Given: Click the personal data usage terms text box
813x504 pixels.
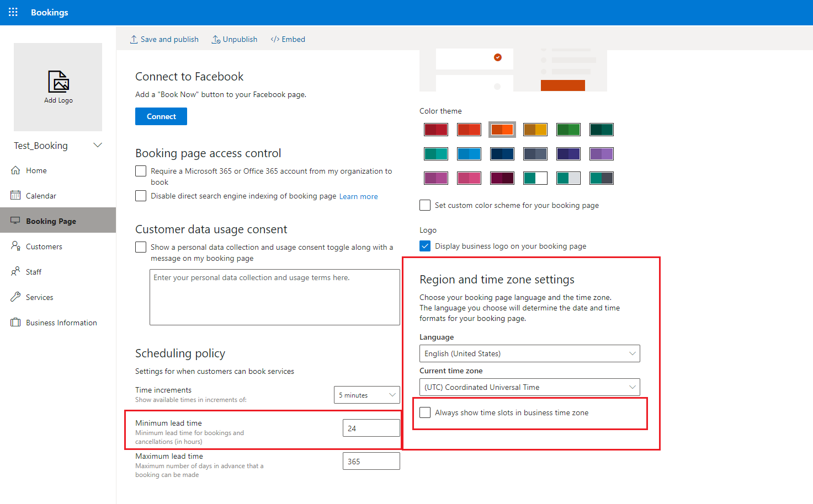Looking at the screenshot, I should (x=275, y=297).
